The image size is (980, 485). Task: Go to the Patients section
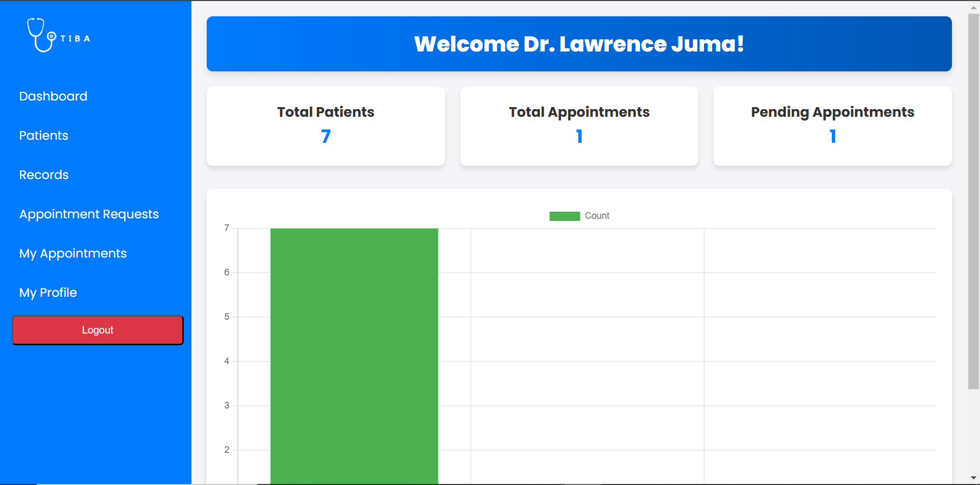pos(43,136)
